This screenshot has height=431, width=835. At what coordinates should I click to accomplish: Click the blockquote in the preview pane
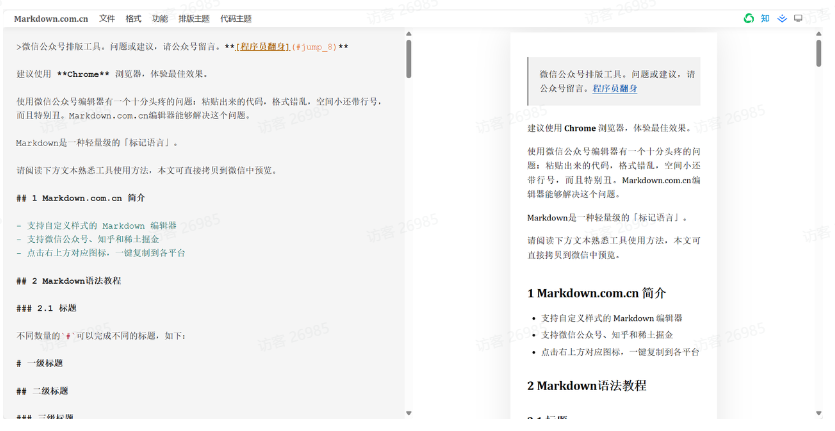[613, 81]
